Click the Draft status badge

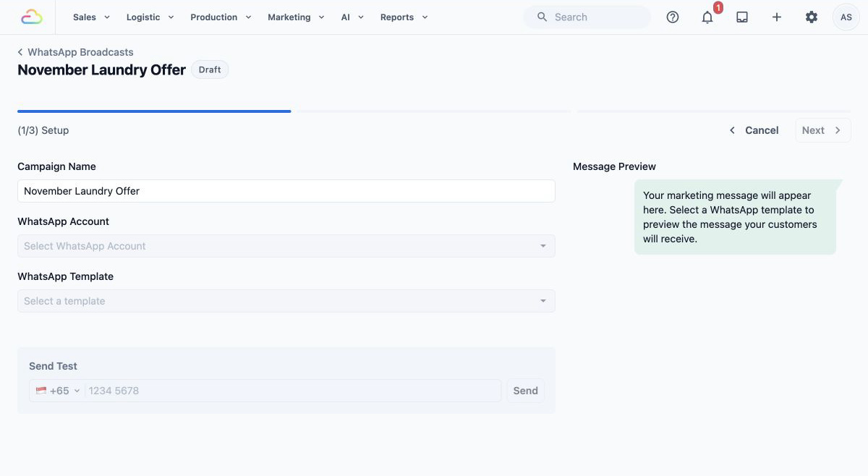[210, 70]
